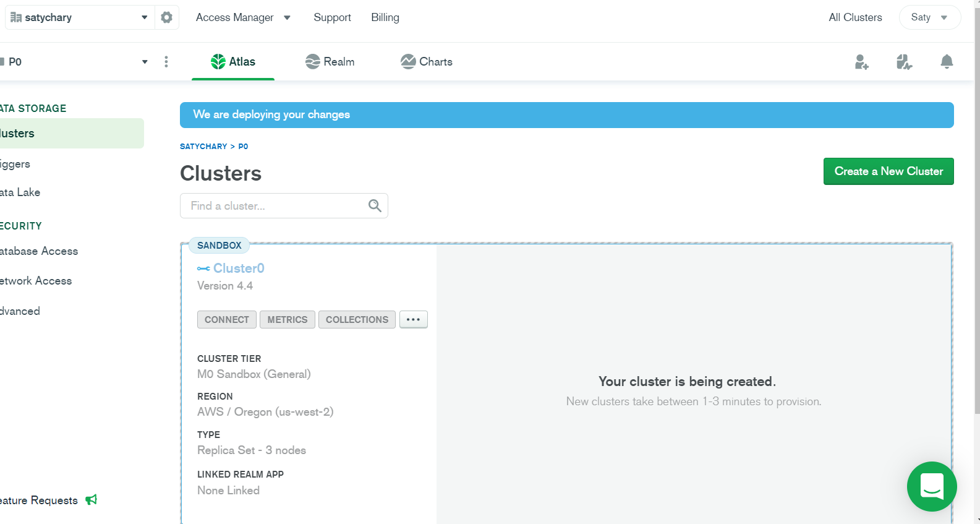Focus the Find a cluster search field

[x=284, y=206]
